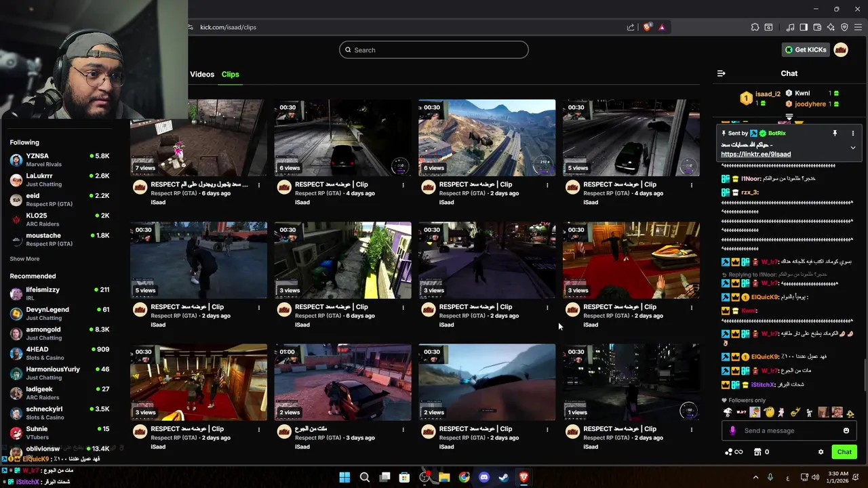Click the Send a message input
Screen dimensions: 868x488
click(x=789, y=430)
